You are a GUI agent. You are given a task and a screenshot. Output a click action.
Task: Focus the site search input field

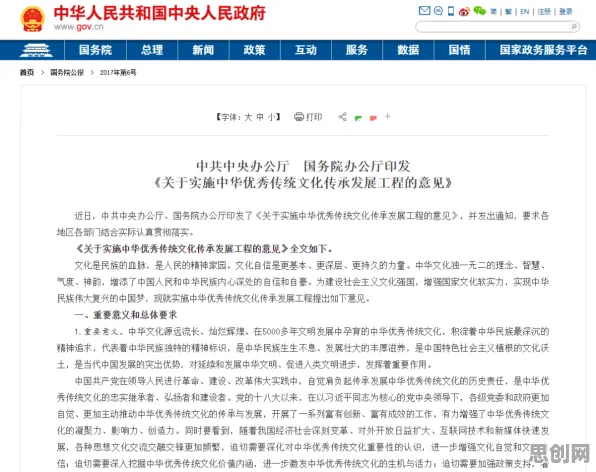[497, 27]
